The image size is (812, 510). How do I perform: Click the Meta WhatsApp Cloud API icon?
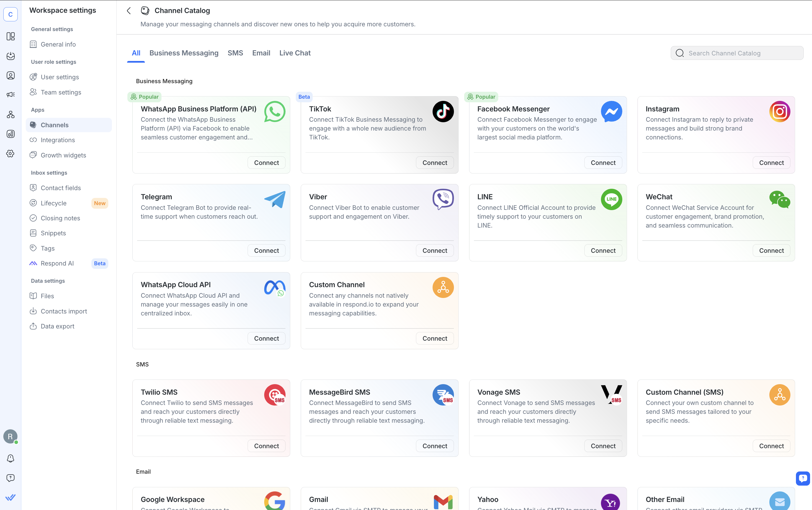click(x=275, y=288)
